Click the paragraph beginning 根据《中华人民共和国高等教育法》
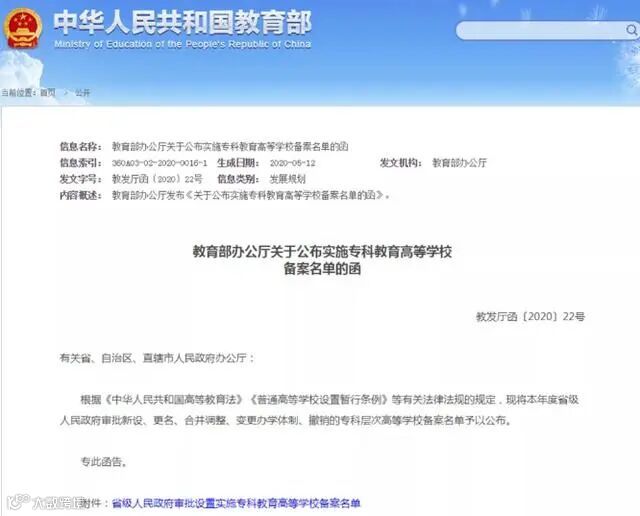The image size is (640, 516). [x=319, y=410]
